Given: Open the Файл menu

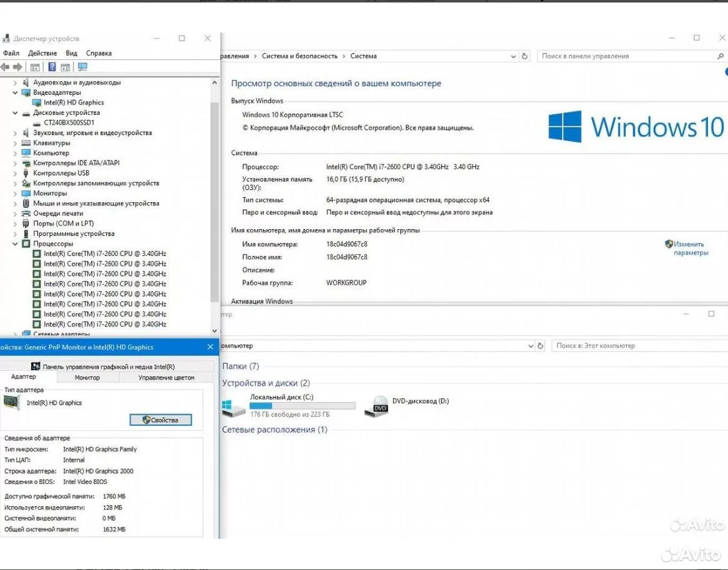Looking at the screenshot, I should click(x=11, y=53).
